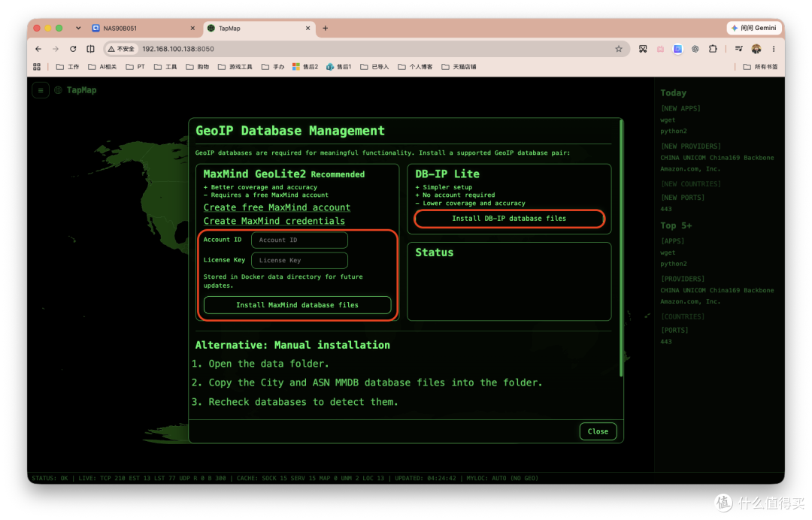This screenshot has width=812, height=520.
Task: Toggle the browser side panel icon
Action: tap(91, 49)
